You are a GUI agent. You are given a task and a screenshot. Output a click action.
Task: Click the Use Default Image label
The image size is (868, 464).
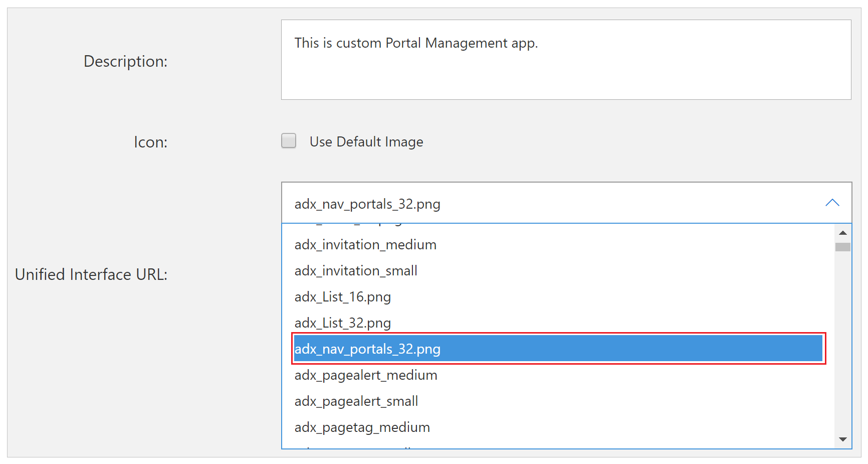click(x=366, y=142)
